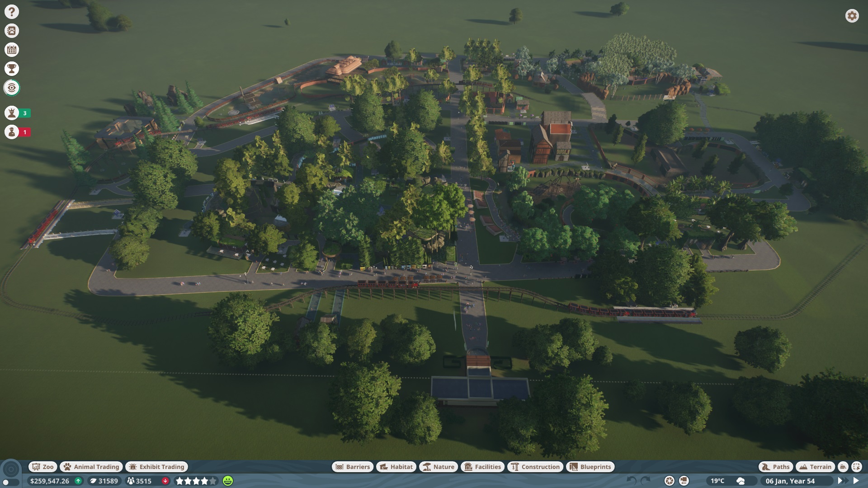Click the green income trend arrow
Screen dimensions: 868x488
coord(78,481)
